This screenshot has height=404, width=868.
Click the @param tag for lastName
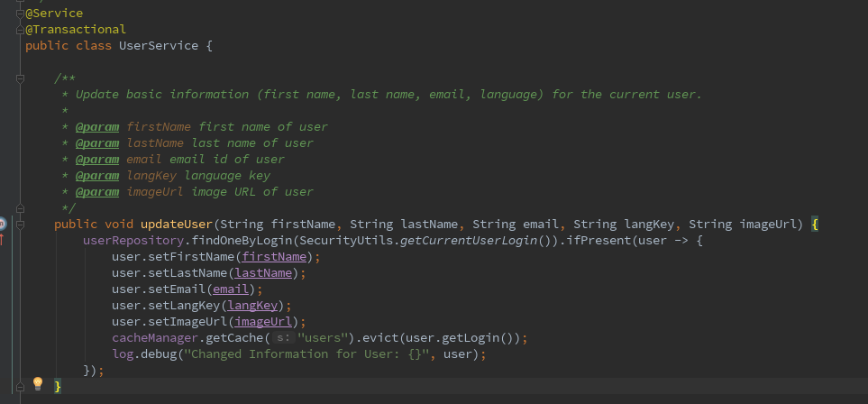pos(97,143)
